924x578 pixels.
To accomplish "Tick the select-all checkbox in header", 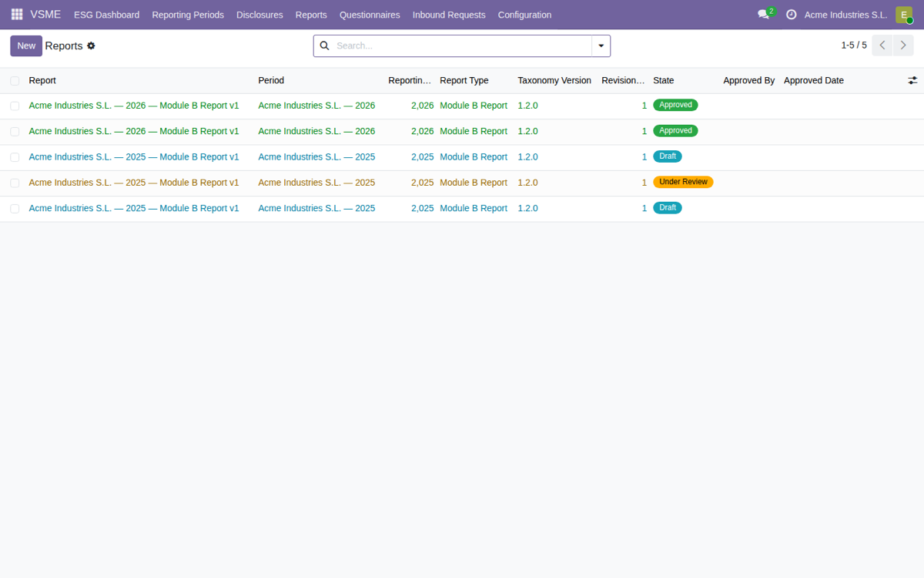I will pyautogui.click(x=15, y=81).
